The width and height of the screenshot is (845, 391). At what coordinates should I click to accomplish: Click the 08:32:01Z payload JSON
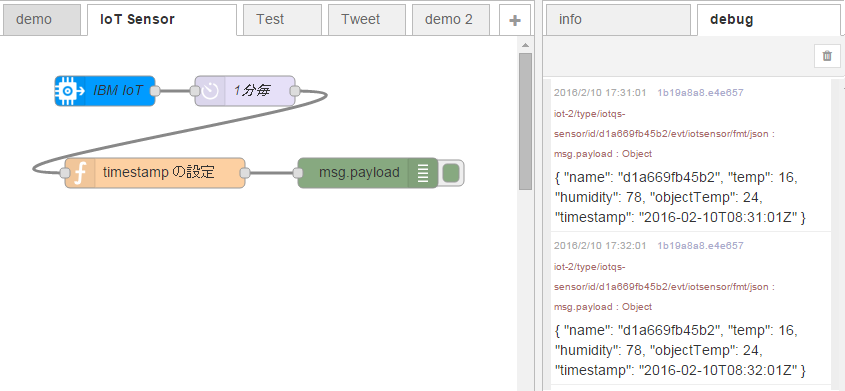[680, 351]
